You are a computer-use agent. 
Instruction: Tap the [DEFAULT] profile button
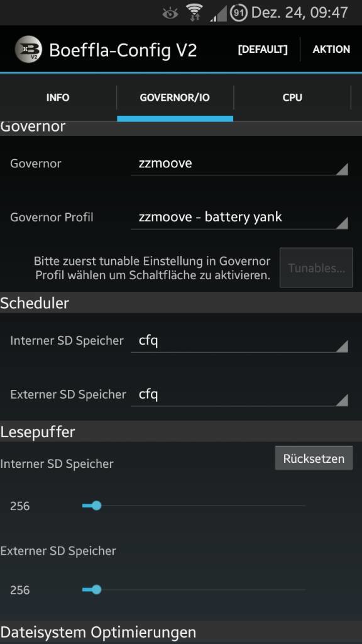[263, 49]
